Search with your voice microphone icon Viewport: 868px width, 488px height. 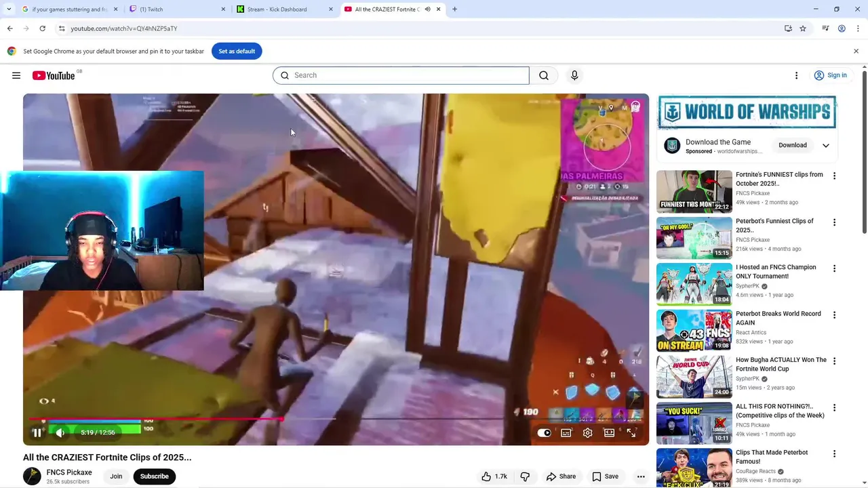[x=574, y=75]
